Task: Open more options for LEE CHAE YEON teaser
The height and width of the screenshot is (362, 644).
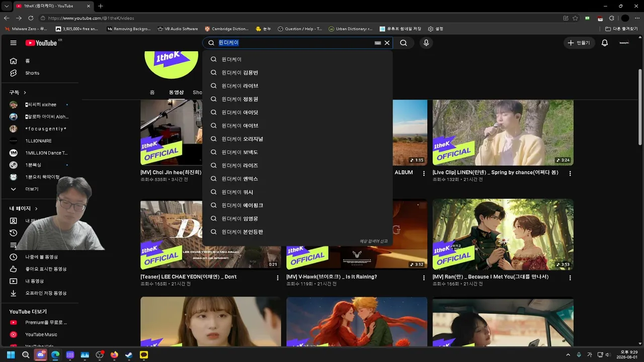Action: pos(278,278)
